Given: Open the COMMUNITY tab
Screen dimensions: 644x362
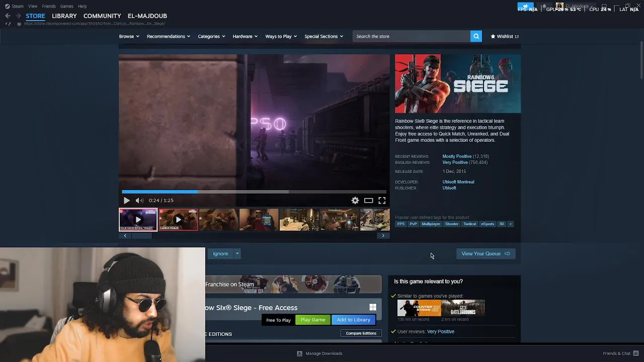Looking at the screenshot, I should (x=102, y=16).
